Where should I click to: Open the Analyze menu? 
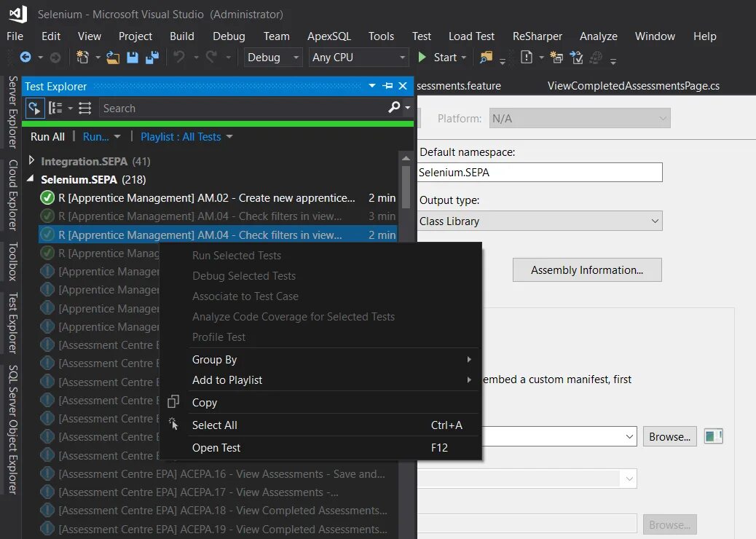pos(599,36)
